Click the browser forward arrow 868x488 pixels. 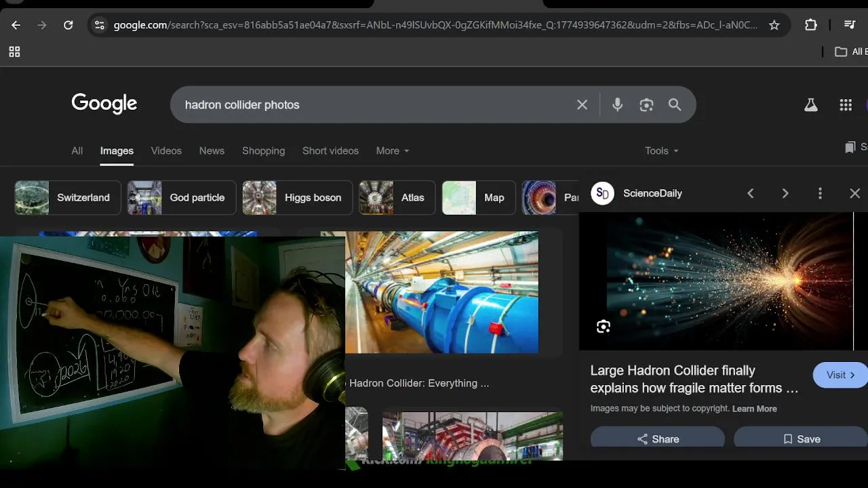pyautogui.click(x=42, y=25)
